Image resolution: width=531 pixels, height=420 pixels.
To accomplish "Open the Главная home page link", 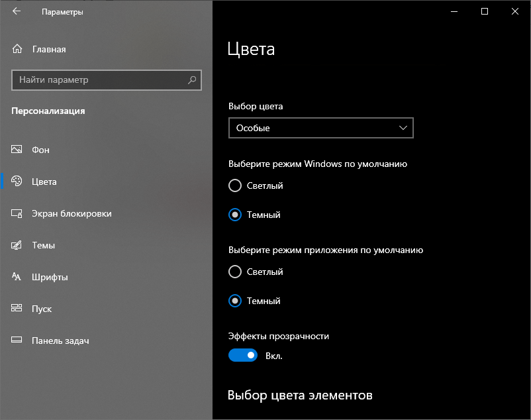I will 48,49.
